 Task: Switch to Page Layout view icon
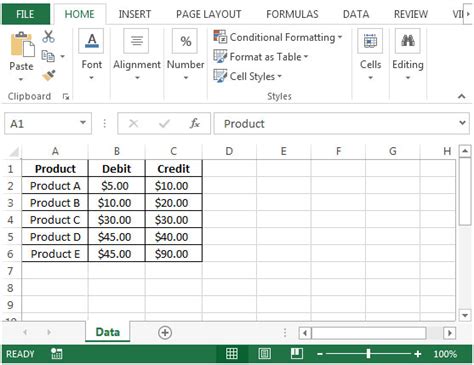coord(265,354)
